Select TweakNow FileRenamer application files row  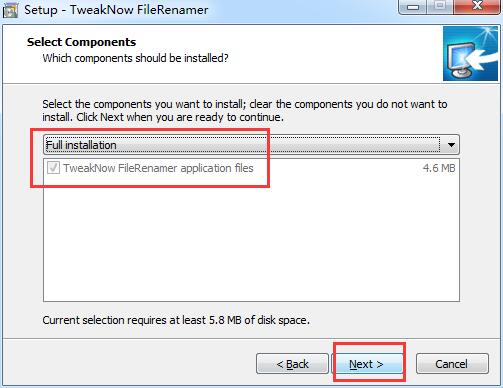click(251, 168)
